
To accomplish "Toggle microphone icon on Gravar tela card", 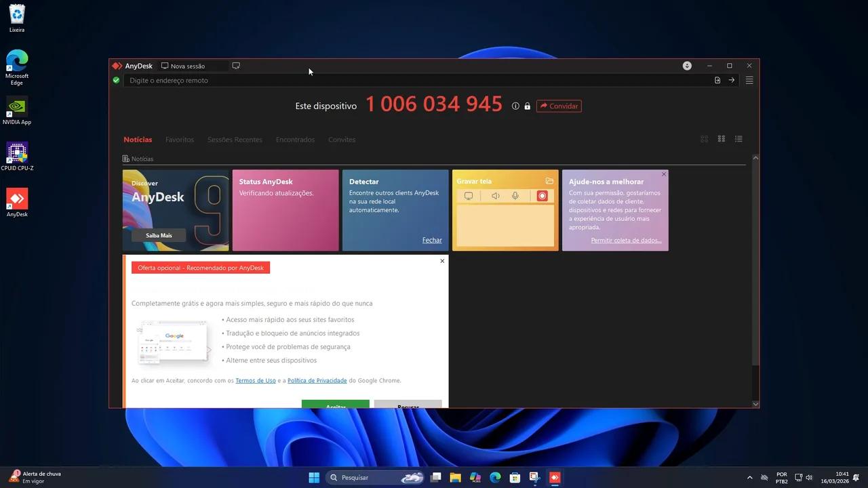I will 515,196.
